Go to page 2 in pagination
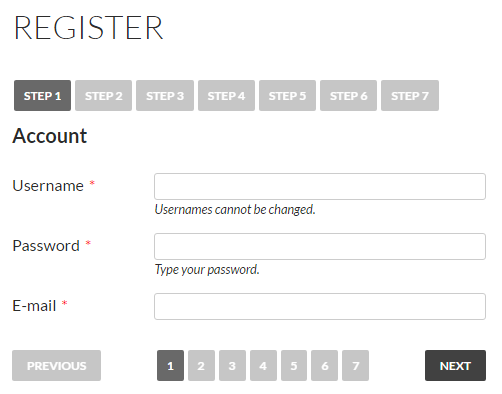The width and height of the screenshot is (502, 394). coord(201,365)
